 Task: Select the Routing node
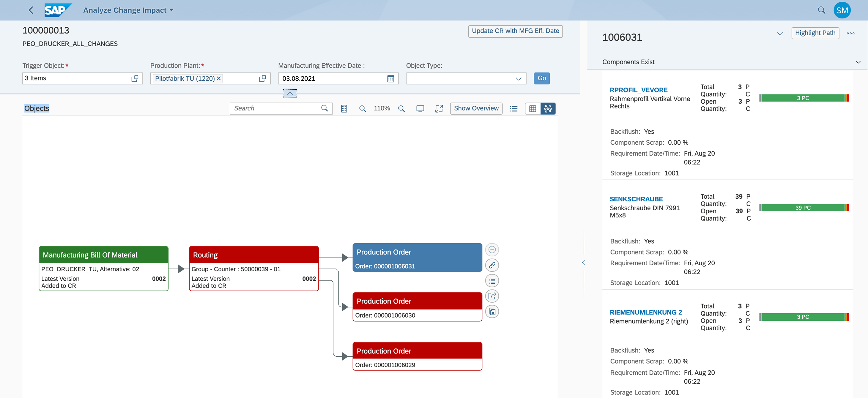(254, 268)
